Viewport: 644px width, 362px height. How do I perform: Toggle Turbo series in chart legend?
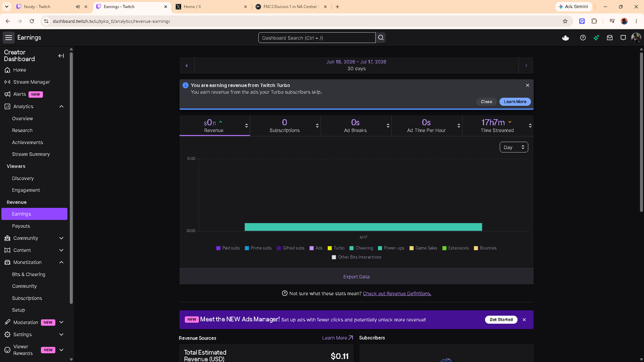336,248
